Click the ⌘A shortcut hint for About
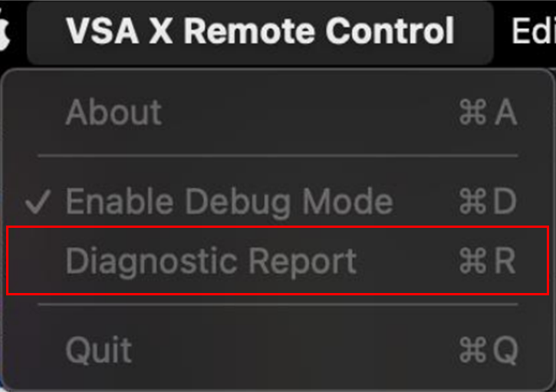This screenshot has height=392, width=556. [488, 113]
